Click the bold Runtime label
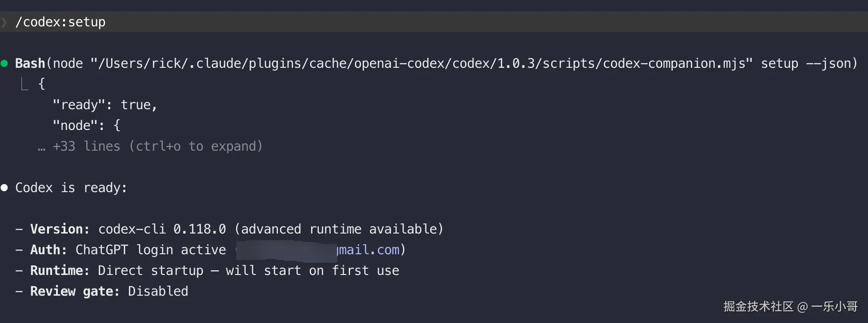 pos(60,271)
